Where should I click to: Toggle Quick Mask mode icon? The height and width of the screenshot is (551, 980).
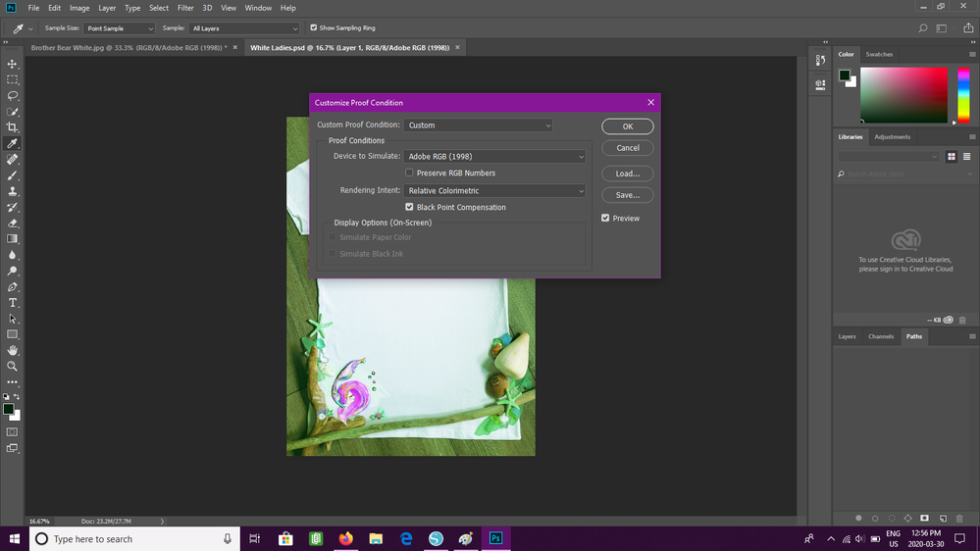point(13,432)
